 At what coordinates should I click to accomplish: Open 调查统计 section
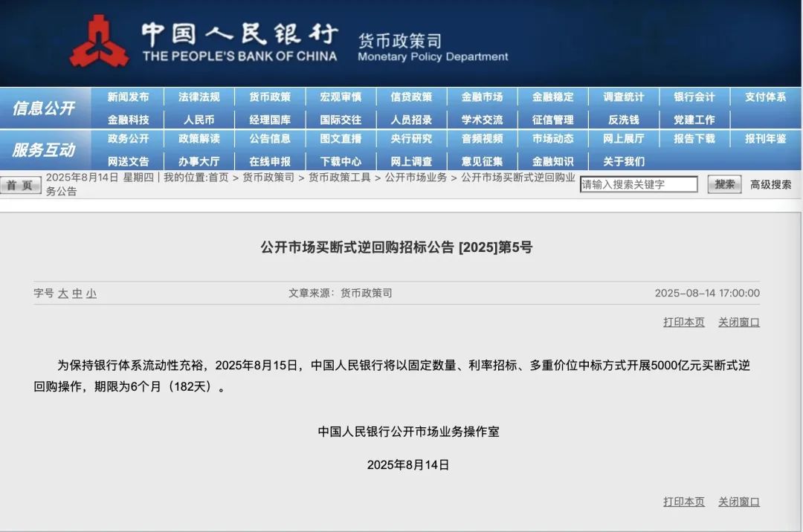pyautogui.click(x=623, y=97)
